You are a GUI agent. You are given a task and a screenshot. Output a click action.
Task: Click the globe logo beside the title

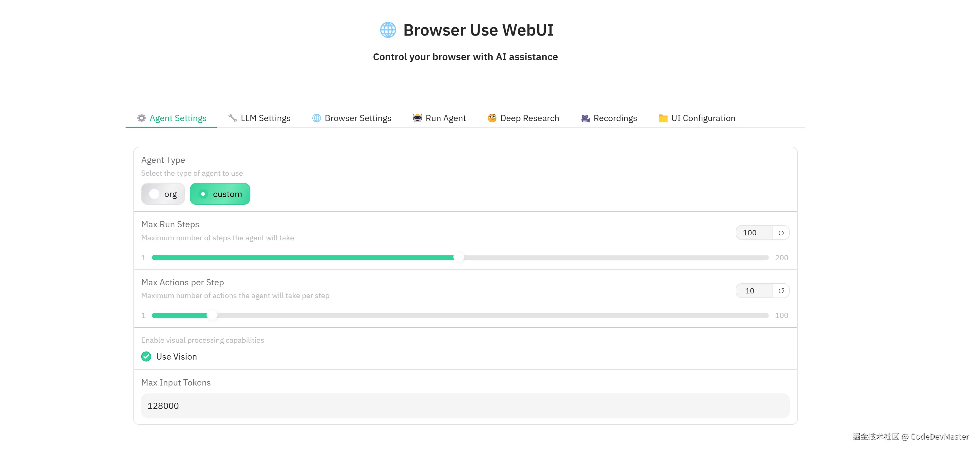click(388, 30)
